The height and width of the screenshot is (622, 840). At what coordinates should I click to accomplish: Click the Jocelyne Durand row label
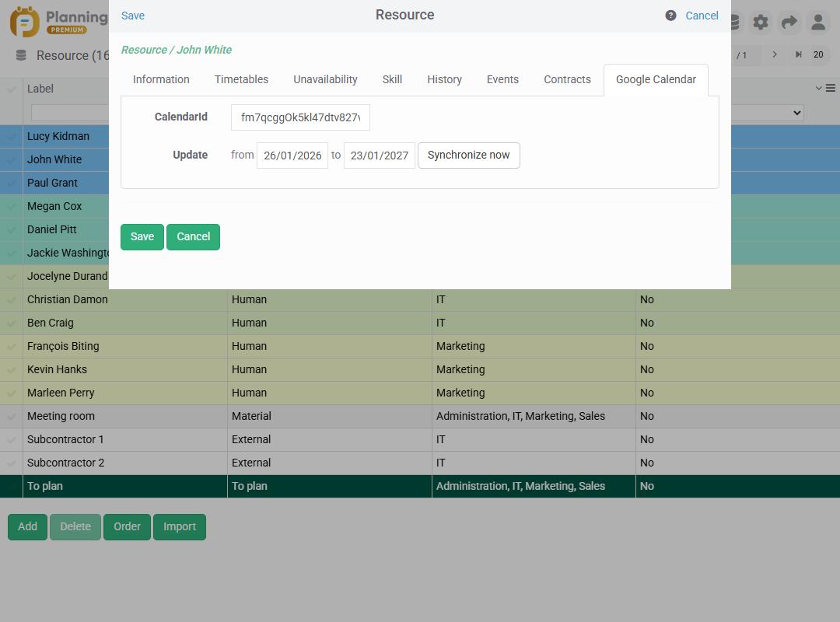tap(68, 277)
